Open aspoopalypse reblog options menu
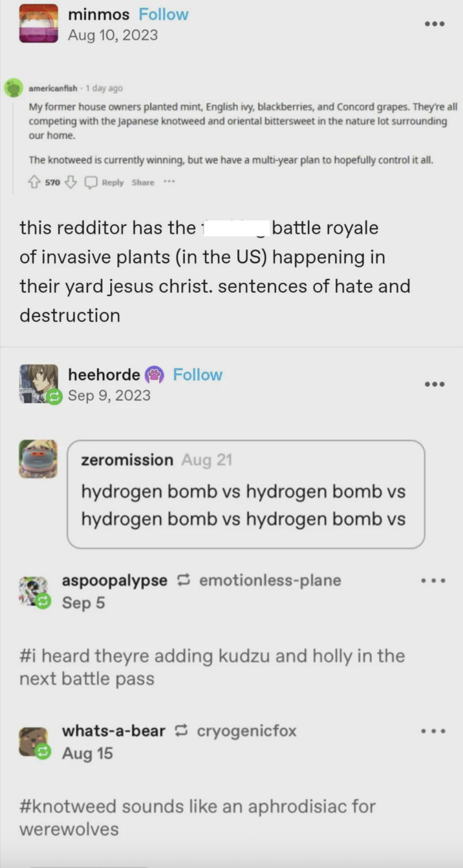 433,581
